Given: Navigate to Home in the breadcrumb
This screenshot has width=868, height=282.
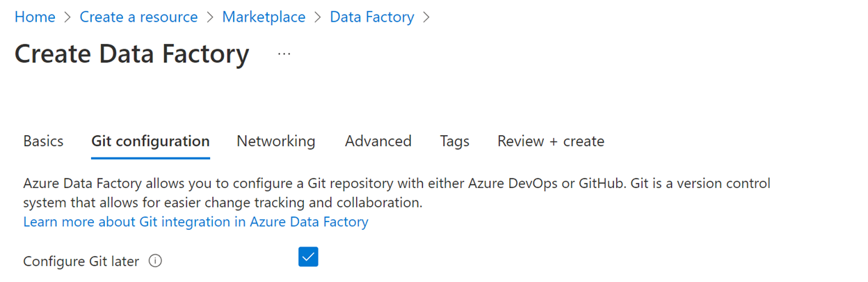Looking at the screenshot, I should tap(35, 17).
